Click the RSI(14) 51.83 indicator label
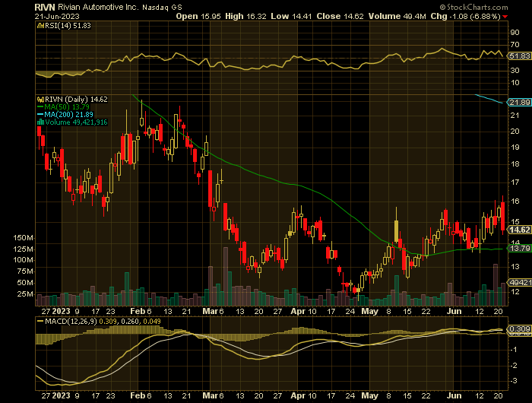This screenshot has width=532, height=403. (68, 25)
